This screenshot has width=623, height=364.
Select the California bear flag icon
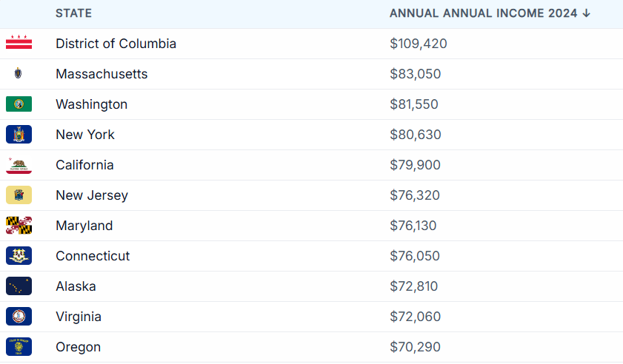pyautogui.click(x=19, y=165)
